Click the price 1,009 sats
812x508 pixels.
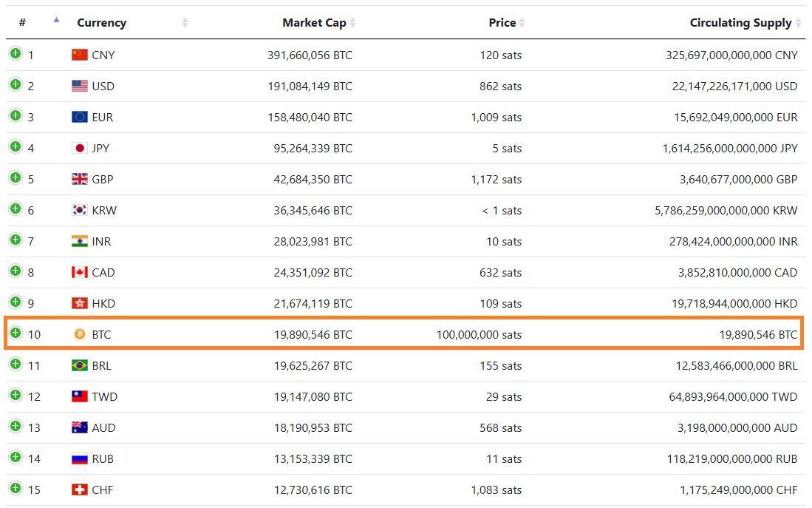(x=496, y=117)
